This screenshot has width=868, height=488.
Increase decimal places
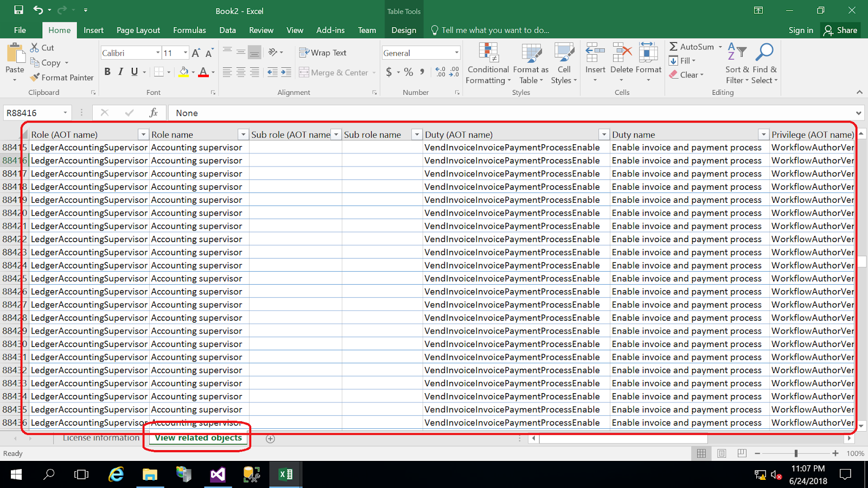pos(441,72)
